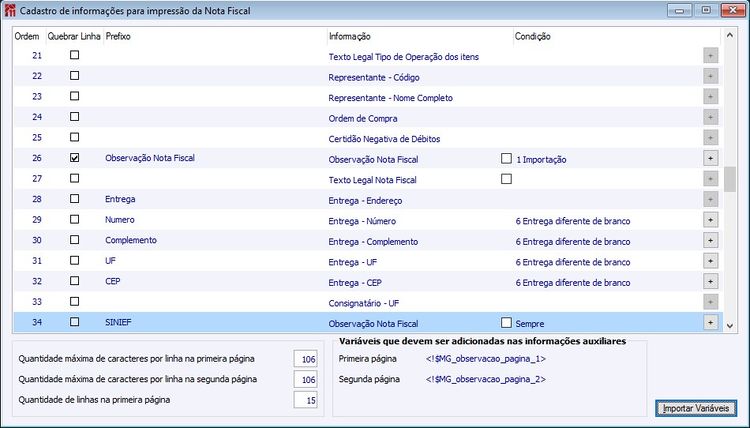750x428 pixels.
Task: Click the plus button for Entrega - Número
Action: [711, 220]
